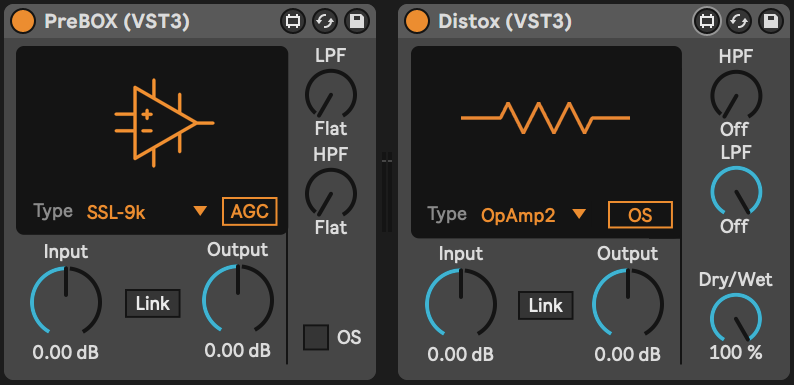Image resolution: width=794 pixels, height=385 pixels.
Task: Click Distox Input value 0.00 dB
Action: [460, 354]
